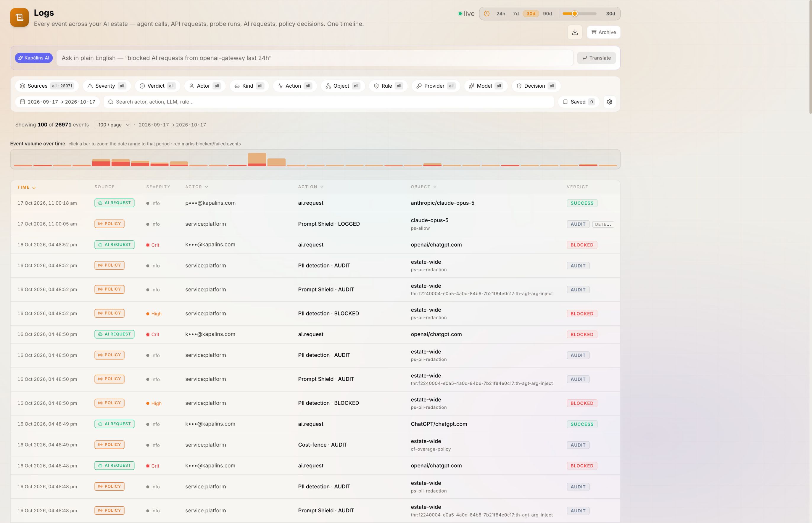Click the layers icon on Sources filter
The image size is (812, 523).
click(22, 86)
